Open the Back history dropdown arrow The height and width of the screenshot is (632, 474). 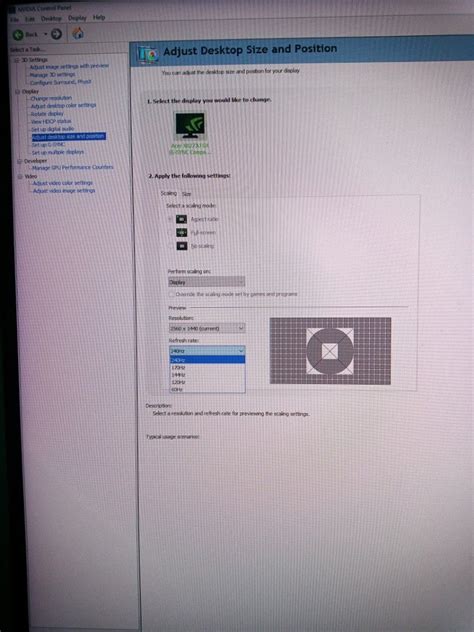46,34
